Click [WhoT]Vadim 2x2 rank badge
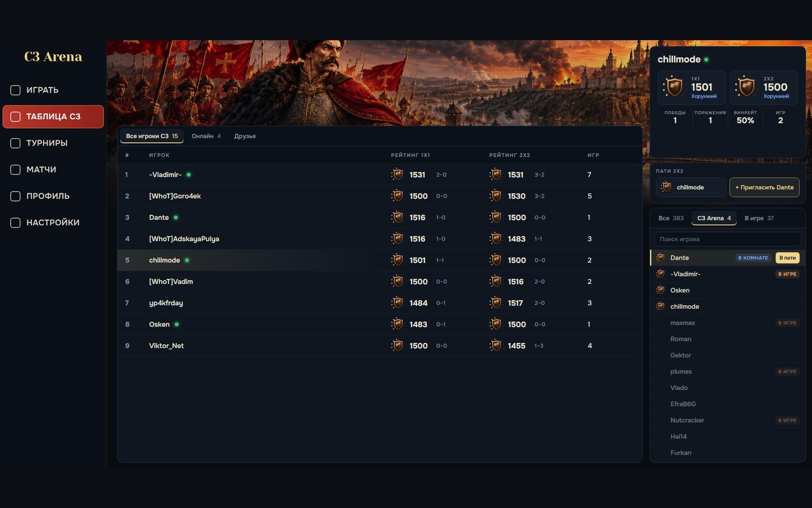Image resolution: width=812 pixels, height=508 pixels. 496,281
